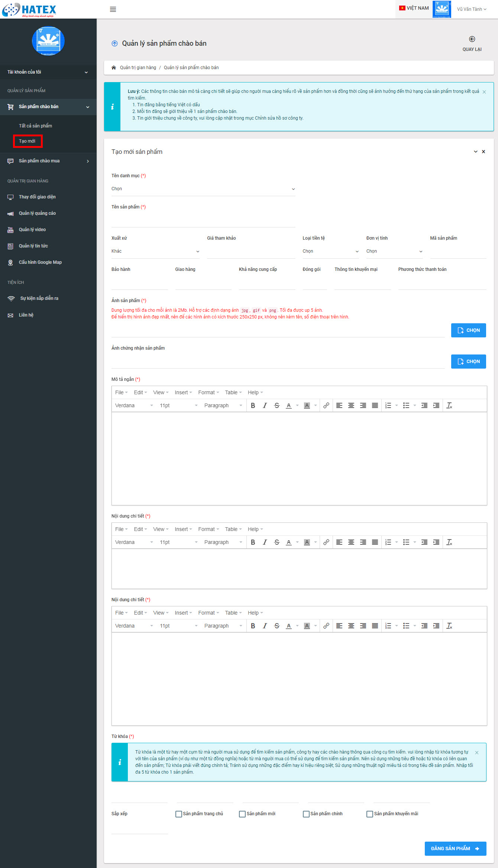Clear formatting in Mô tả ngắn editor

[449, 405]
